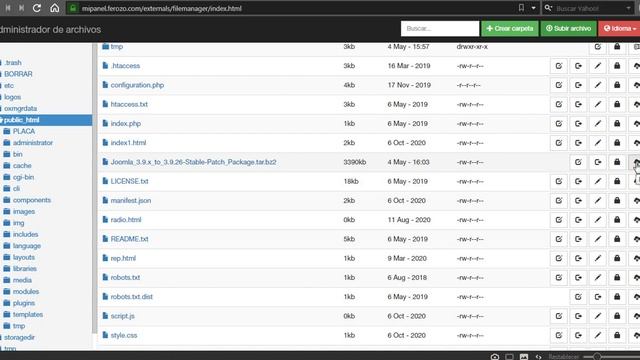Click the pencil edit icon for manifest.json

coord(598,200)
